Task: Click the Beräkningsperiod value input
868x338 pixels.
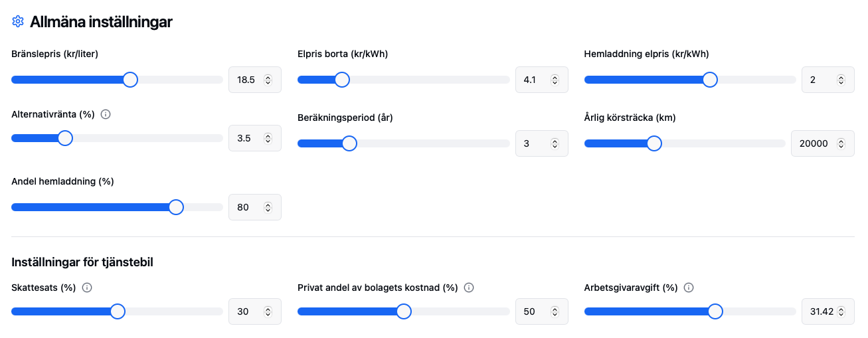Action: 534,143
